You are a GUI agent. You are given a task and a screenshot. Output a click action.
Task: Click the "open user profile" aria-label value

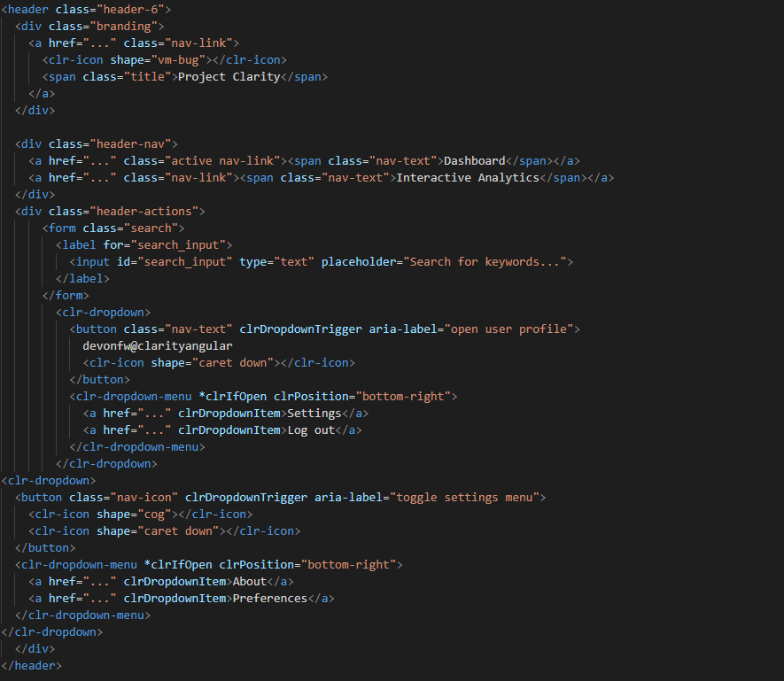(x=511, y=329)
